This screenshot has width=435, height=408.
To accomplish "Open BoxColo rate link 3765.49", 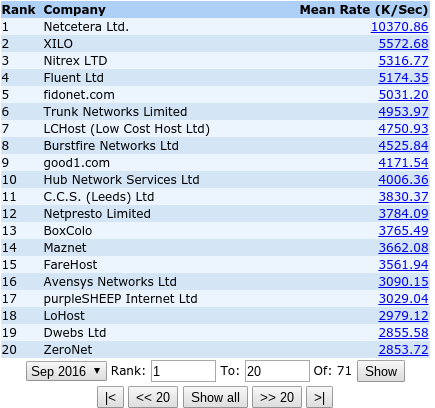I will (x=403, y=231).
